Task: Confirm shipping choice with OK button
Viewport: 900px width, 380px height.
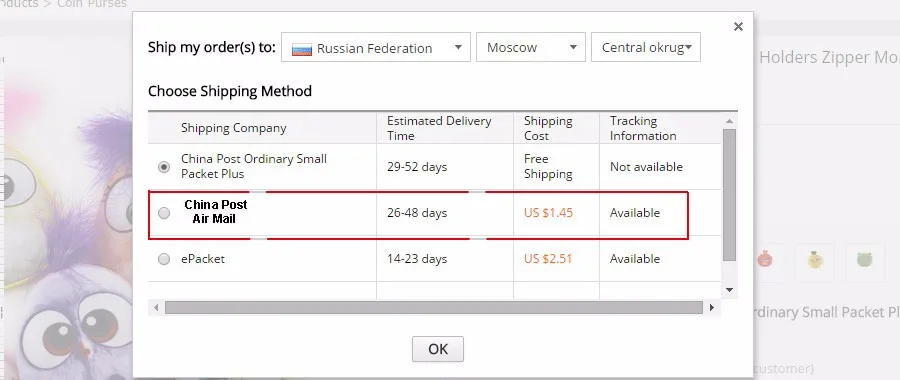Action: coord(438,349)
